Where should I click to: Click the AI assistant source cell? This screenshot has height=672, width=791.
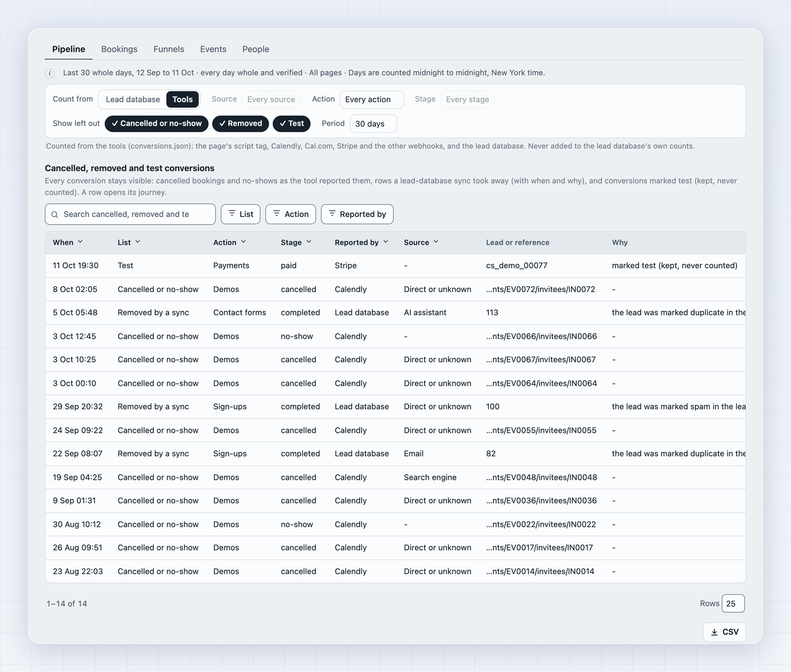coord(425,313)
